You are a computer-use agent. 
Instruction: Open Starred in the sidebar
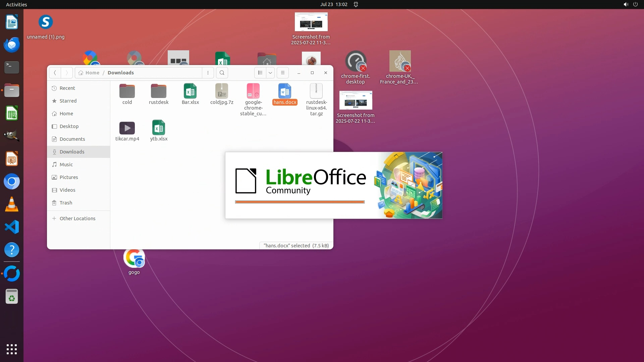point(68,101)
